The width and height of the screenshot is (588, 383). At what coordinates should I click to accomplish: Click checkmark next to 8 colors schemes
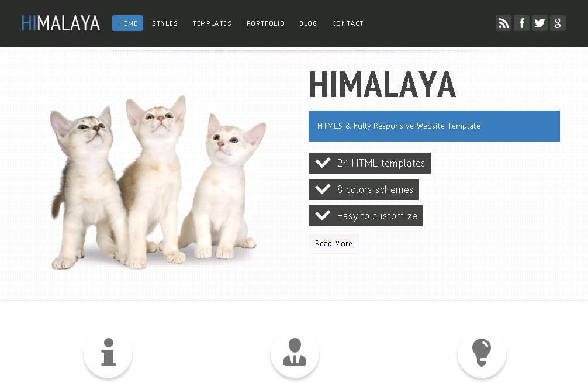(323, 189)
